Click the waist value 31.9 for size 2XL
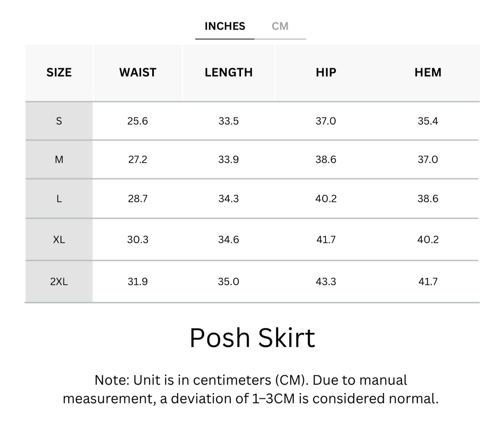This screenshot has width=504, height=424. click(x=138, y=281)
